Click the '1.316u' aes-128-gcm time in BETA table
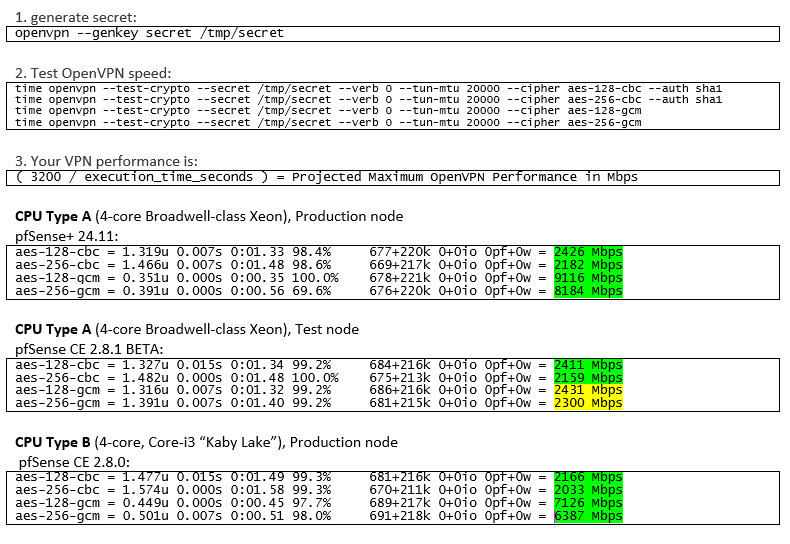 point(146,390)
